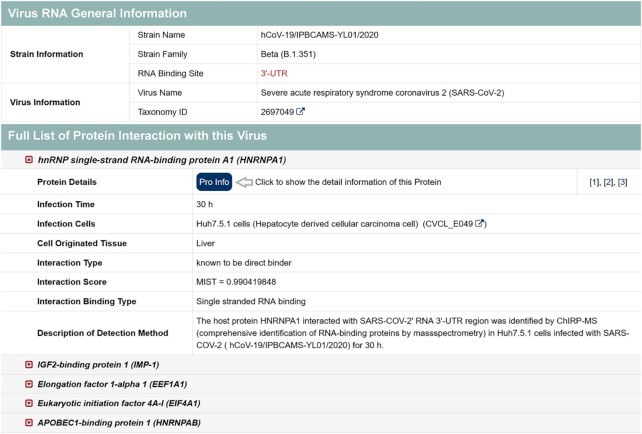Click the Pro Info button

point(214,182)
